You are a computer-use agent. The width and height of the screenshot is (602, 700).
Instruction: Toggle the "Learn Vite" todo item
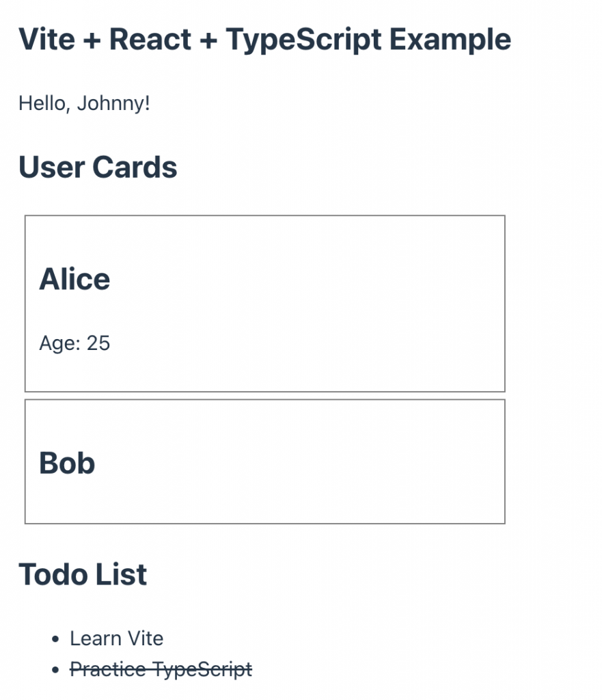pyautogui.click(x=117, y=638)
